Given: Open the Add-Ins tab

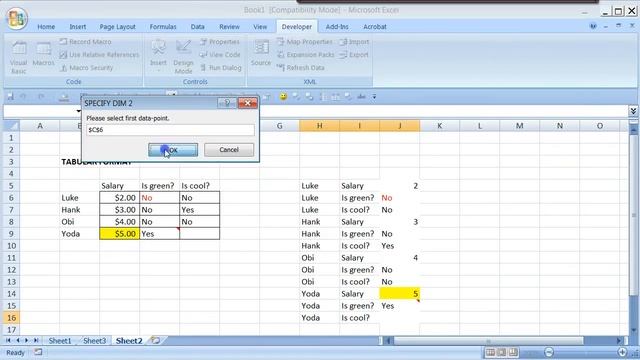Looking at the screenshot, I should click(337, 27).
